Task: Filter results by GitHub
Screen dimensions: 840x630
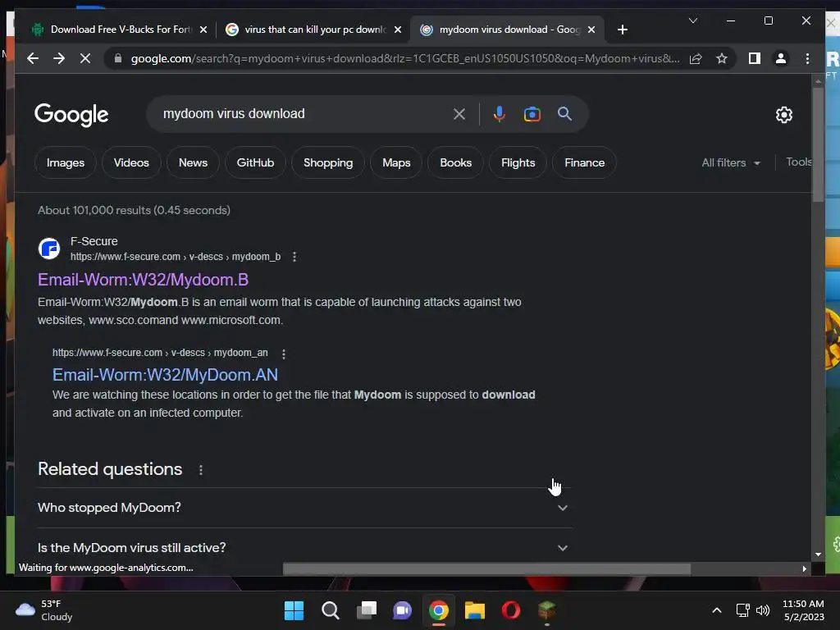Action: click(256, 162)
